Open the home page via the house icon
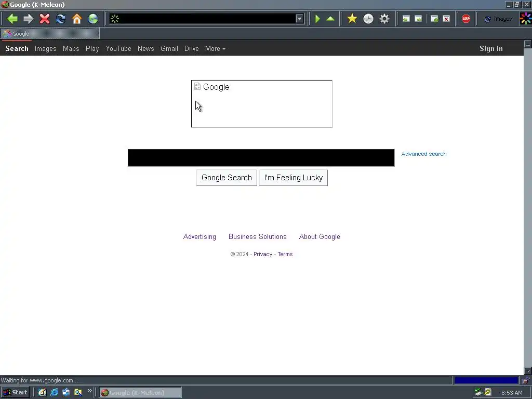 77,19
